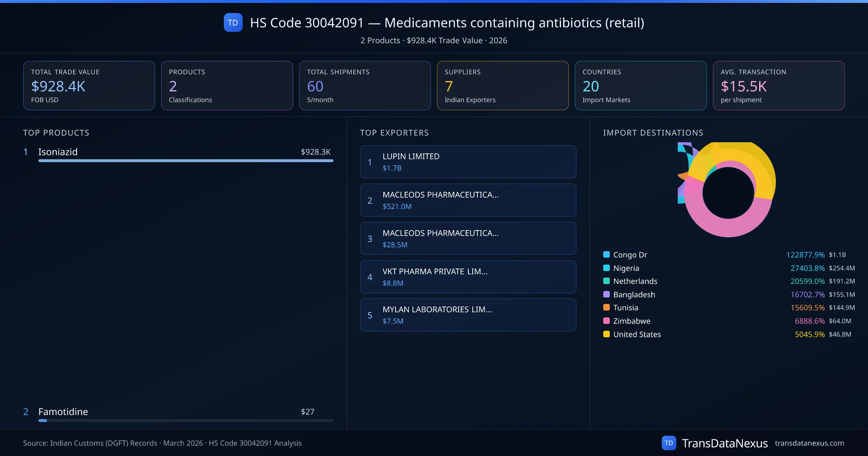The image size is (868, 456).
Task: Select the Total Trade Value card
Action: (x=89, y=85)
